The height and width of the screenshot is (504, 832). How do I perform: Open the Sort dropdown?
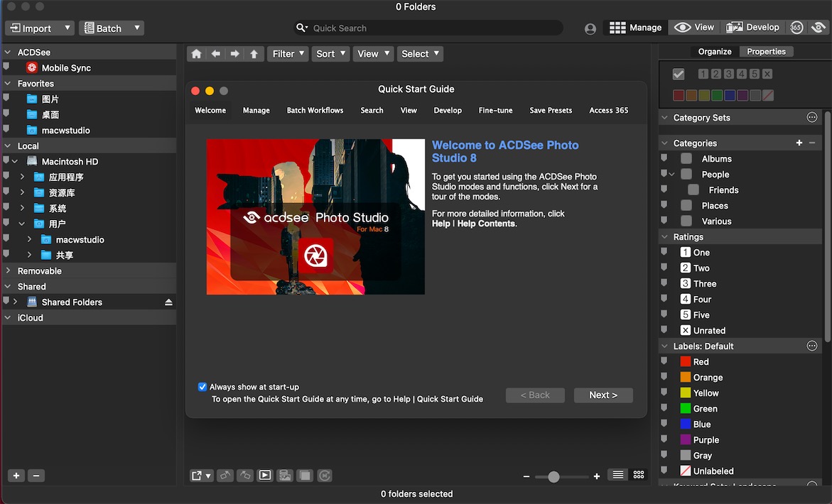(x=330, y=53)
